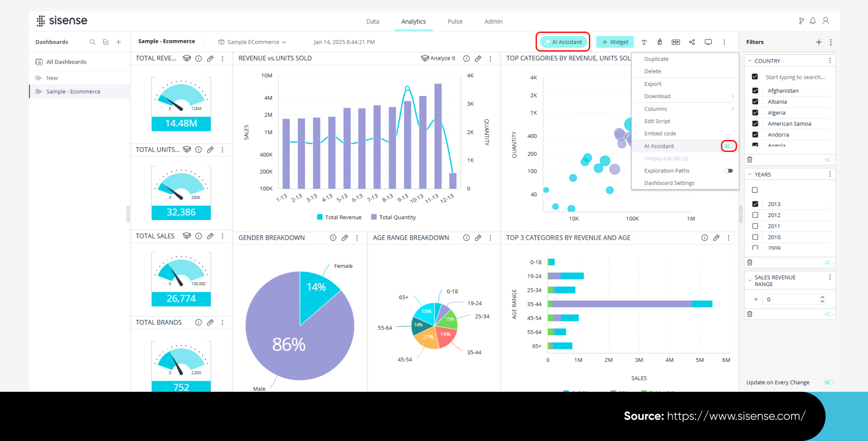Open the Sample ECommerce data source dropdown
The width and height of the screenshot is (868, 441).
pos(253,42)
